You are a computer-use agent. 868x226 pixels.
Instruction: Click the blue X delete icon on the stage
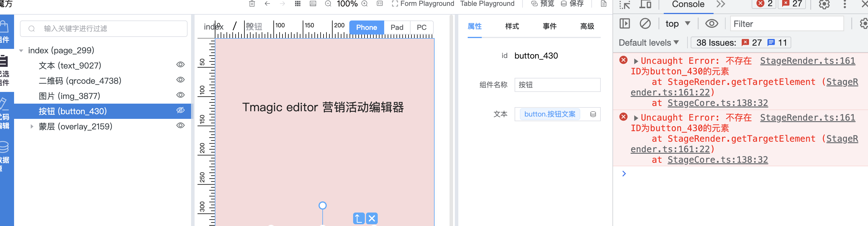372,218
